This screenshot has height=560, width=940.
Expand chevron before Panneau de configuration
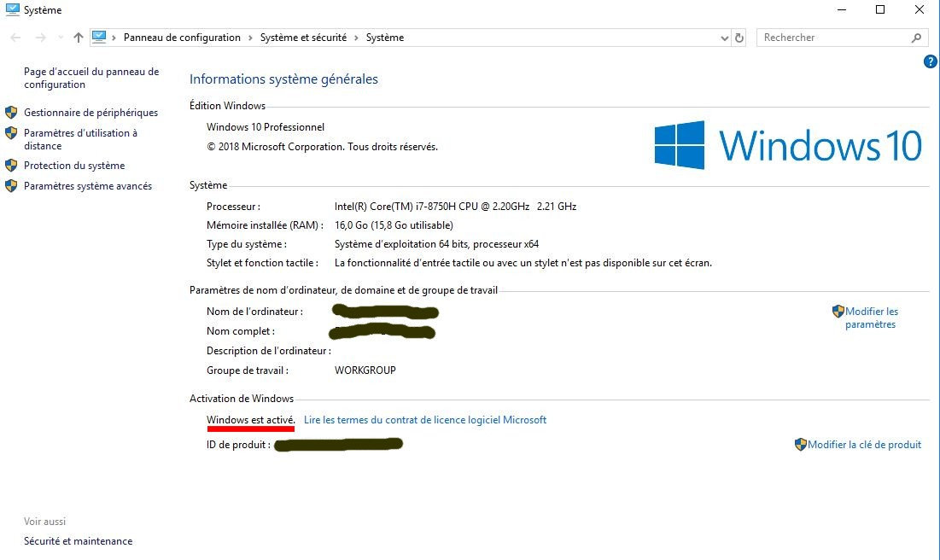point(114,38)
